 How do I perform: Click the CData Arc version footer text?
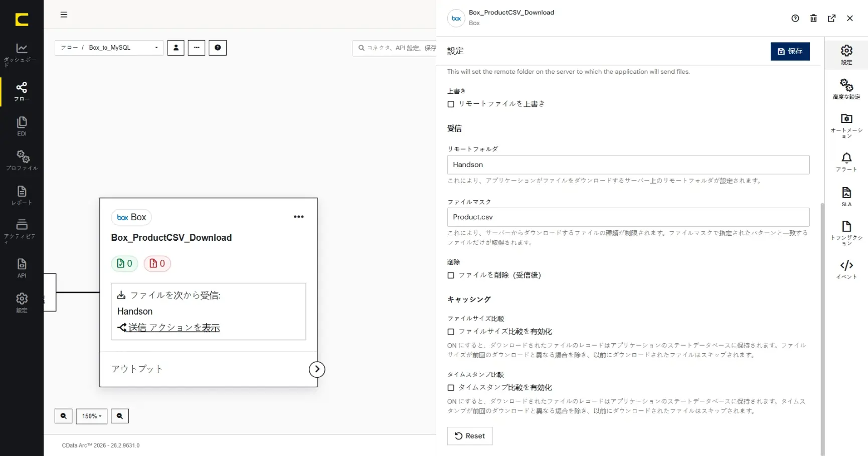(101, 445)
